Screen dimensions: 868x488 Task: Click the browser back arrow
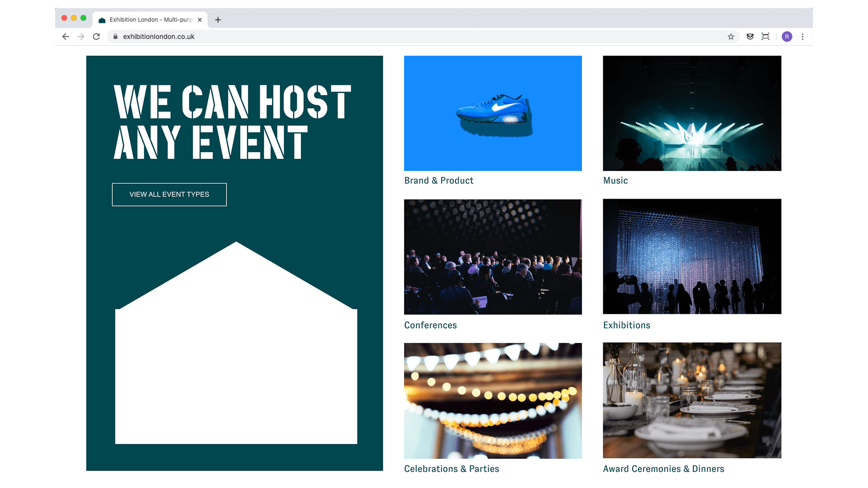(66, 37)
